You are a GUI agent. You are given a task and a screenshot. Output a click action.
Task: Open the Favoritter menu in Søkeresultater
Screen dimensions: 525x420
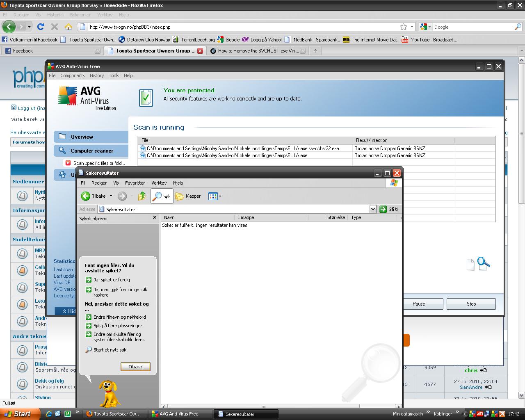coord(135,183)
